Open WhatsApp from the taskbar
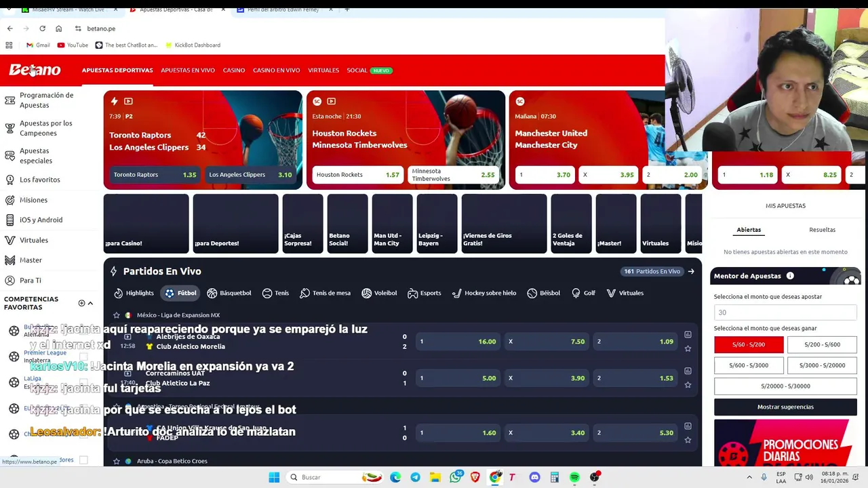This screenshot has width=868, height=488. [455, 477]
